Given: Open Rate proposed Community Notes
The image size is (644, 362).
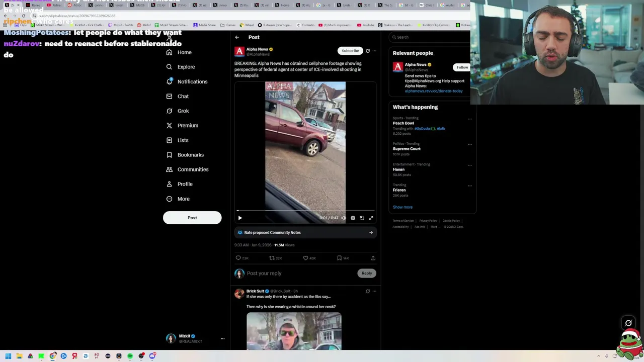Looking at the screenshot, I should [x=305, y=232].
